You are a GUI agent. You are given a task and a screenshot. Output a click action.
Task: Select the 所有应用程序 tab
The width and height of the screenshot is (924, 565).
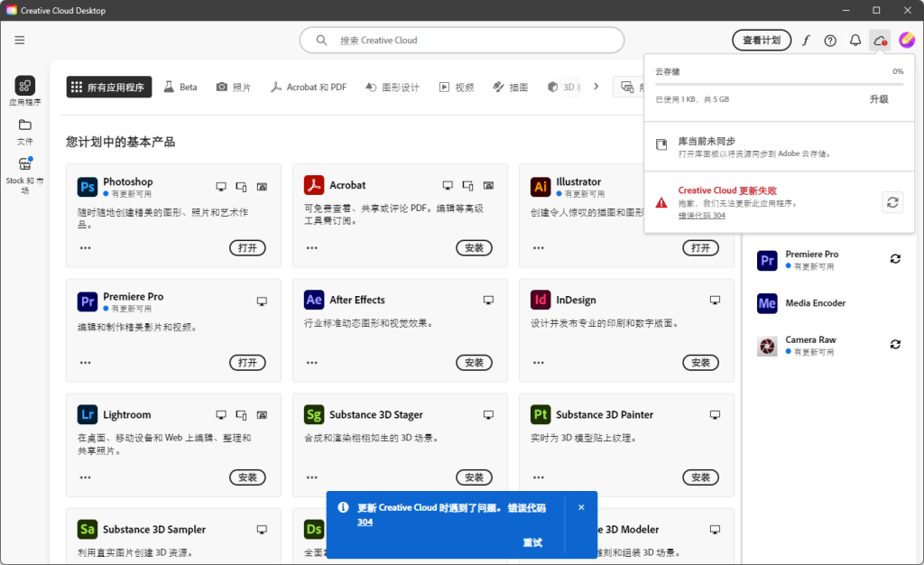109,88
